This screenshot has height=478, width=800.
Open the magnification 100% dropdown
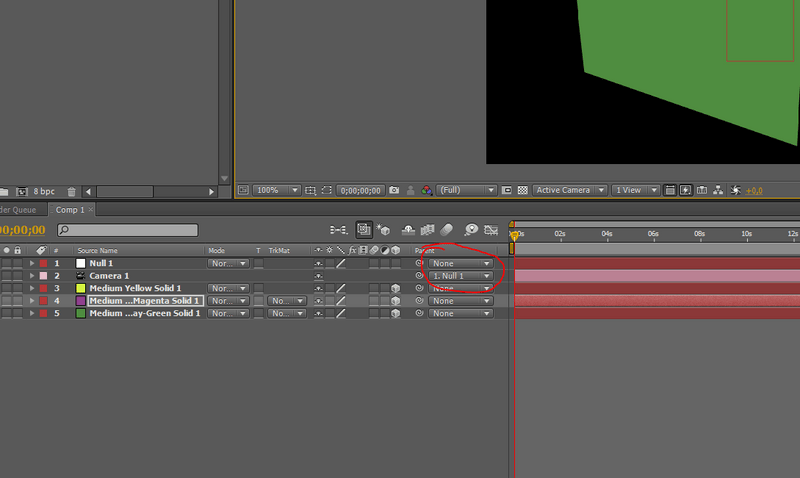coord(276,190)
